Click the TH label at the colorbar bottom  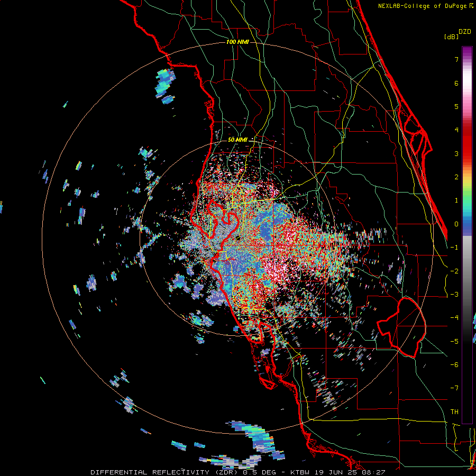coord(454,412)
